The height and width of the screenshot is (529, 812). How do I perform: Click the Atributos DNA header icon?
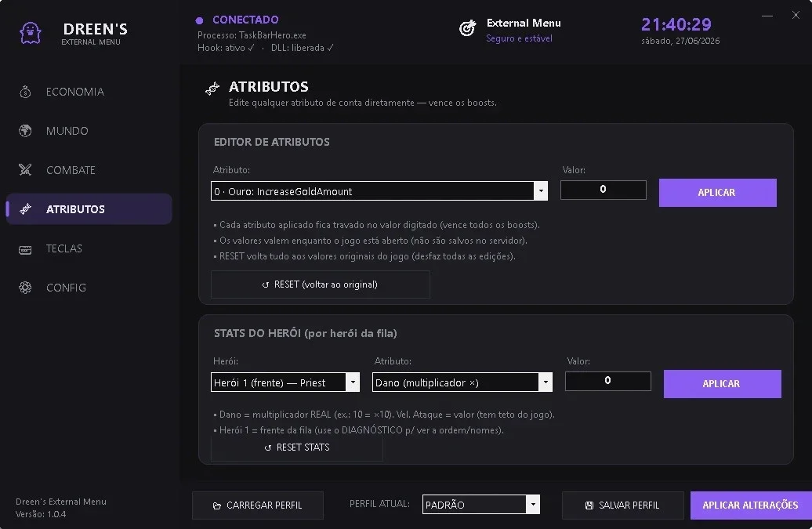point(212,89)
